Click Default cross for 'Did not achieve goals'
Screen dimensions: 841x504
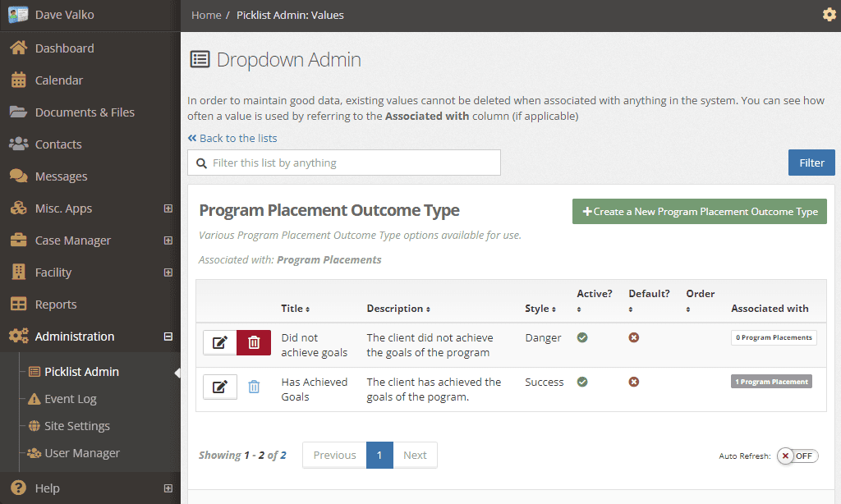[633, 337]
